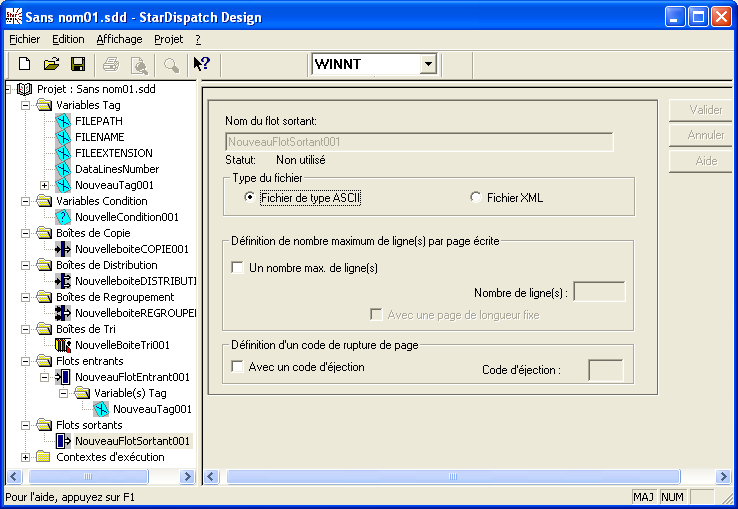This screenshot has width=738, height=509.
Task: Open the WINNT platform dropdown
Action: click(x=428, y=64)
